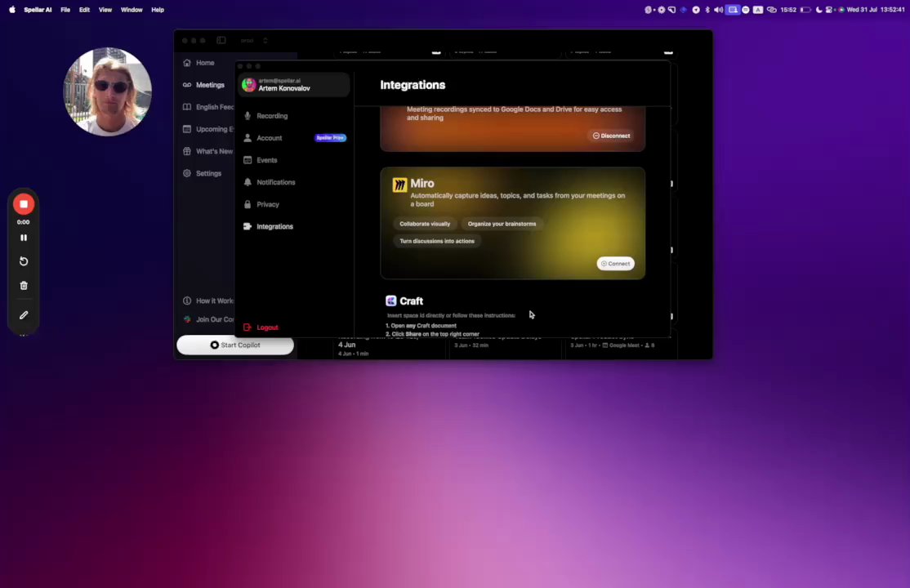Disconnect the Google Docs integration
The height and width of the screenshot is (588, 910).
coord(611,136)
